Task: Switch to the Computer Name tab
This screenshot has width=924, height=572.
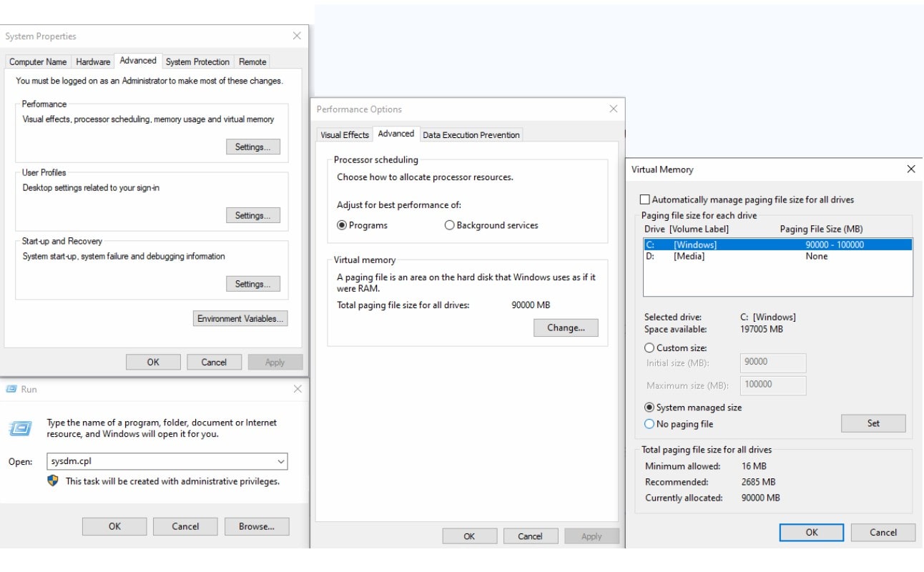Action: click(x=37, y=61)
